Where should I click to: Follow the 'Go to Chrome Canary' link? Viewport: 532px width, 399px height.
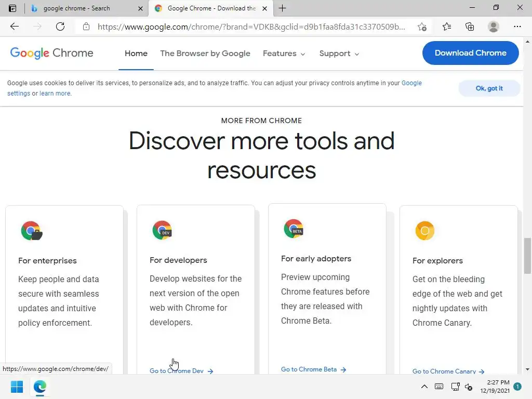pyautogui.click(x=448, y=371)
